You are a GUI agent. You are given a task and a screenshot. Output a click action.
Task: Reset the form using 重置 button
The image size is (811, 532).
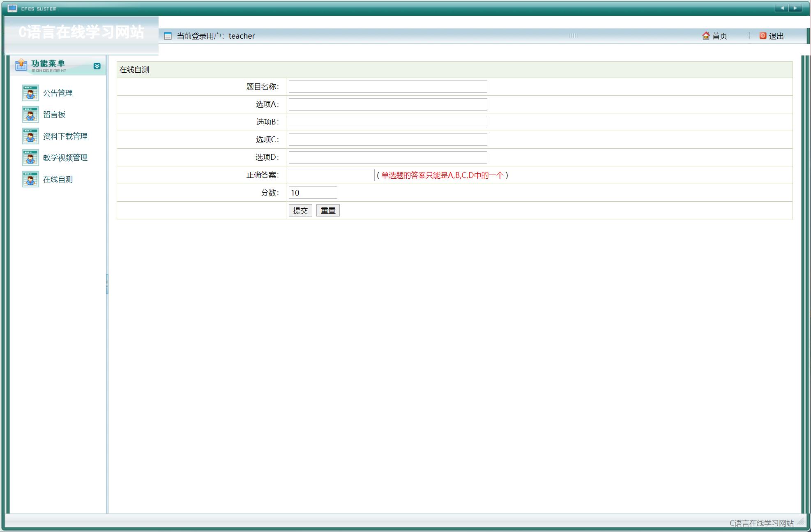point(328,210)
